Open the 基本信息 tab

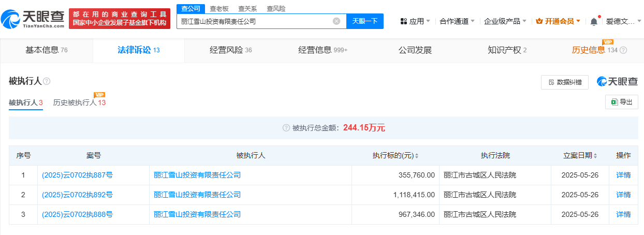[x=47, y=50]
